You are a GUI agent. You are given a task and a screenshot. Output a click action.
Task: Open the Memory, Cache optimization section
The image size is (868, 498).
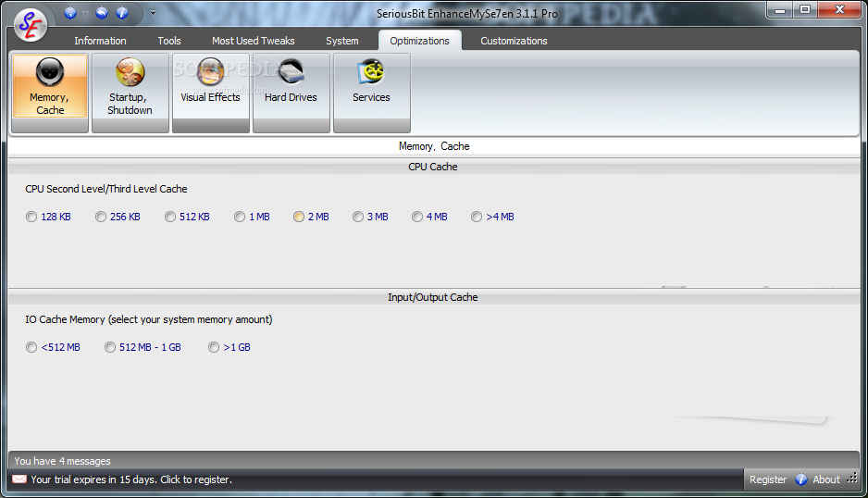pyautogui.click(x=50, y=93)
